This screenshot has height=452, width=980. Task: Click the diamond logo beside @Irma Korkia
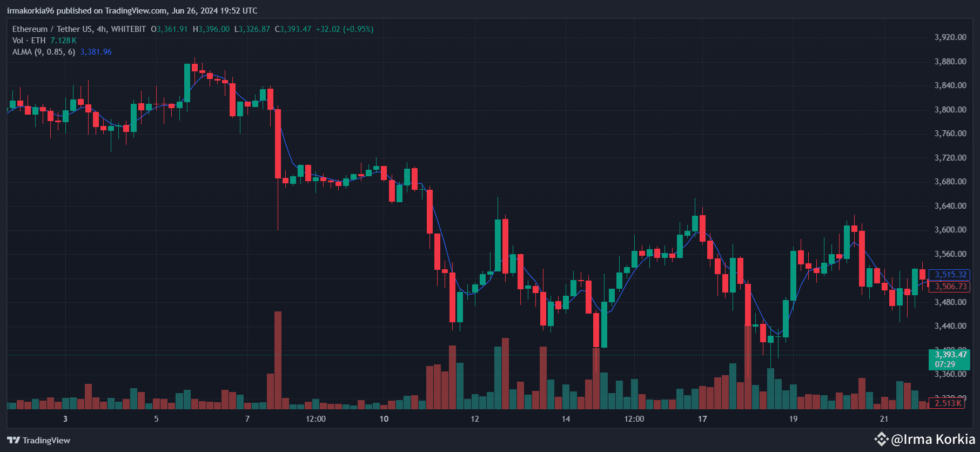coord(882,439)
